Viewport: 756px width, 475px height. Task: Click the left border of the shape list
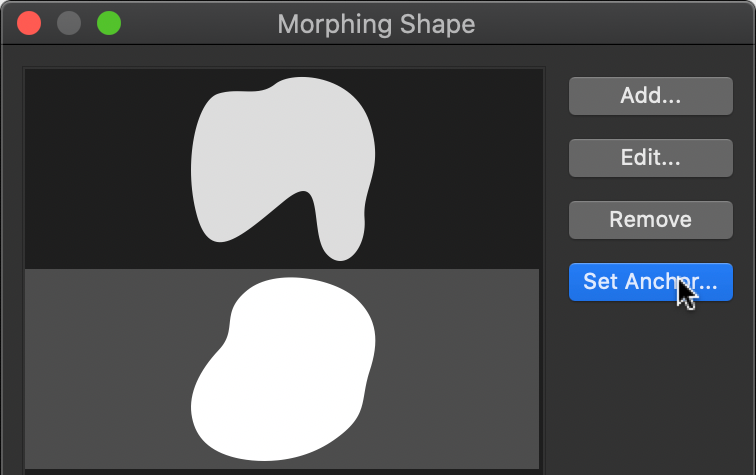coord(24,270)
